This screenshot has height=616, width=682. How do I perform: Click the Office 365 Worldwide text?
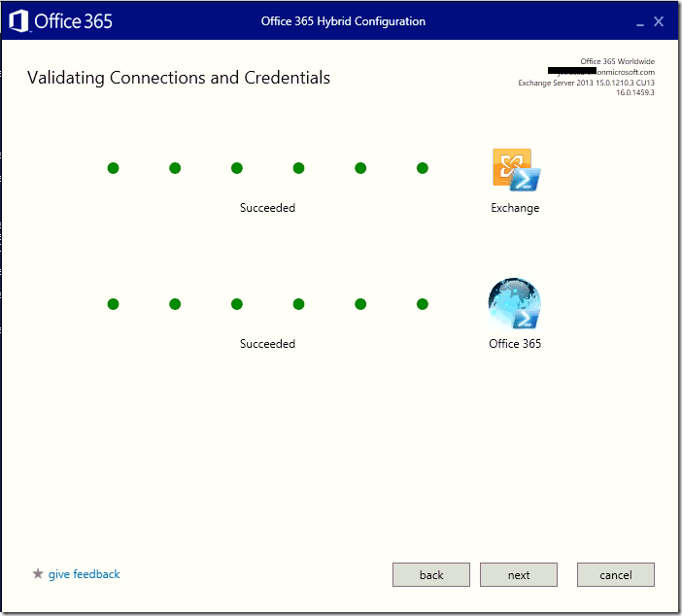coord(617,61)
